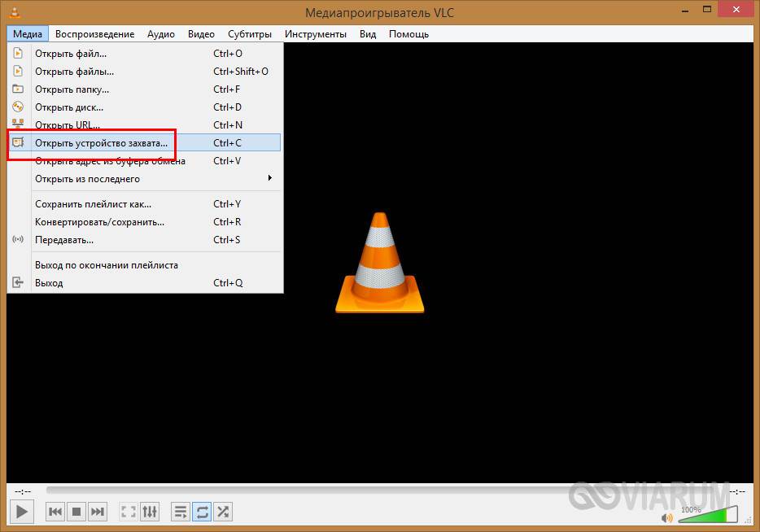This screenshot has width=760, height=532.
Task: Stop playback with the stop button
Action: pyautogui.click(x=76, y=512)
